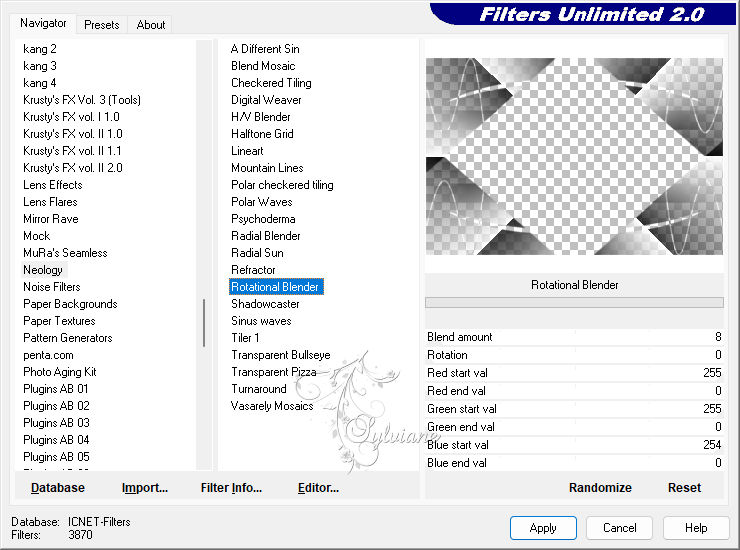740x550 pixels.
Task: Select the highlighted Rotational Blender filter
Action: click(x=276, y=287)
